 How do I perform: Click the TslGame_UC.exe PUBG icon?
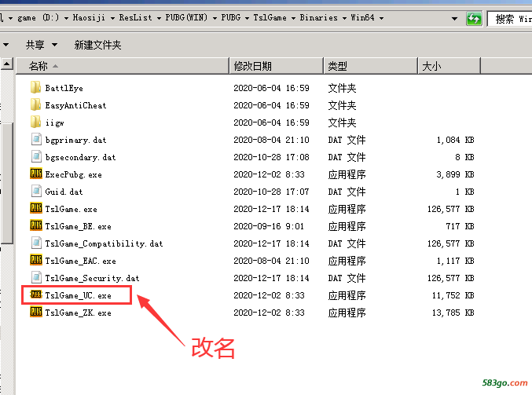36,294
